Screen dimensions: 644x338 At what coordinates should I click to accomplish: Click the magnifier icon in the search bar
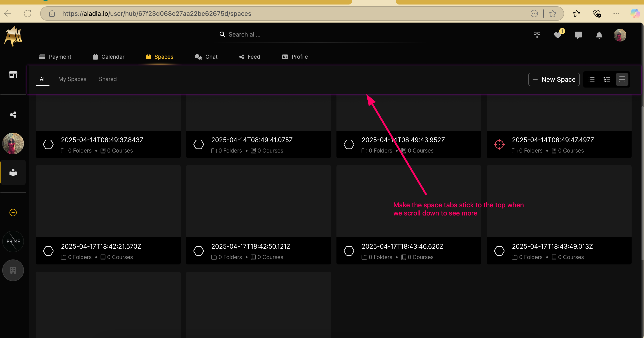[x=222, y=34]
